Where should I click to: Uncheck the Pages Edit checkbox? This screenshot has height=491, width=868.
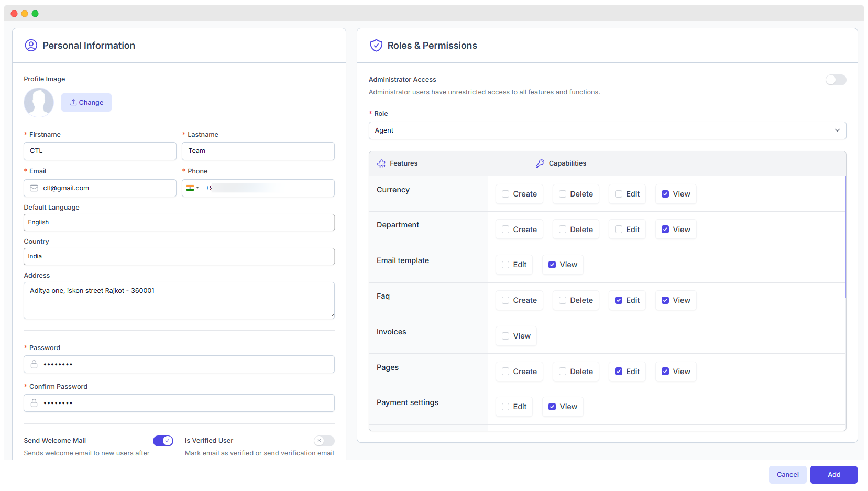tap(619, 372)
